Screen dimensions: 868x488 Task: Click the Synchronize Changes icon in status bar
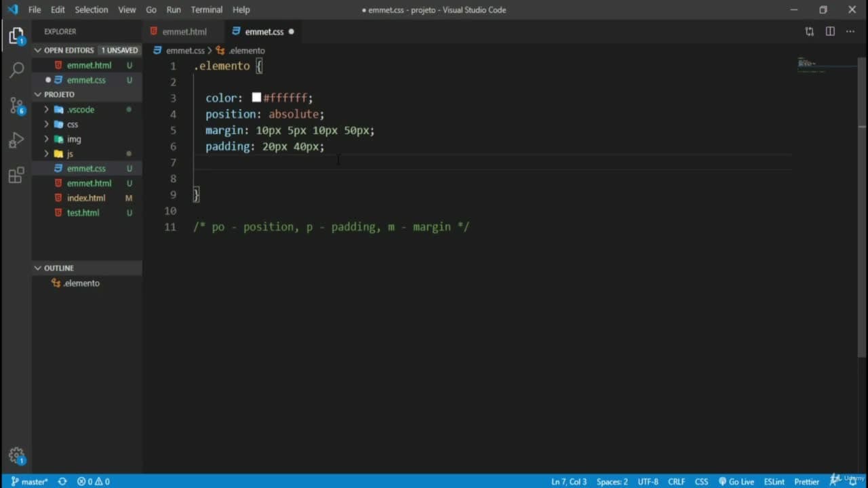(62, 481)
